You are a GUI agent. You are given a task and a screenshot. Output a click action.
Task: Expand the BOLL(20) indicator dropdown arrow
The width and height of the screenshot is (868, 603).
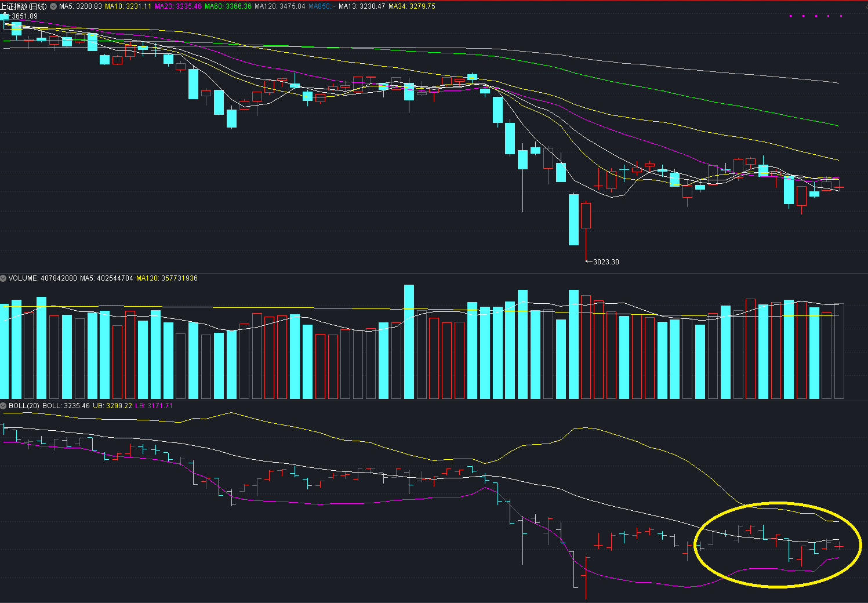point(3,406)
